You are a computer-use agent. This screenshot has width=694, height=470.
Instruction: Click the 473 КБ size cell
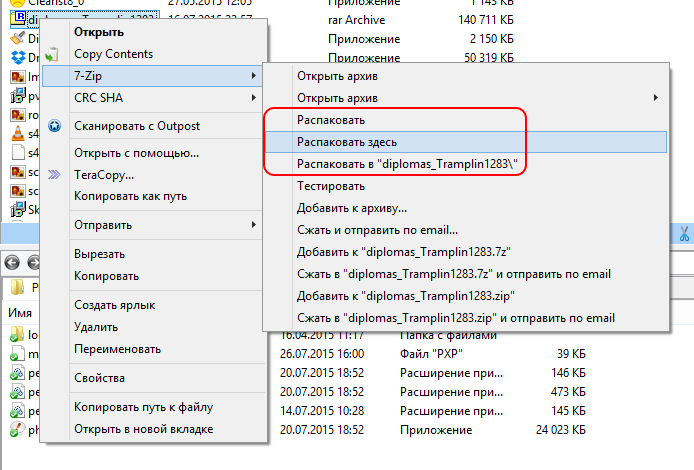[568, 392]
